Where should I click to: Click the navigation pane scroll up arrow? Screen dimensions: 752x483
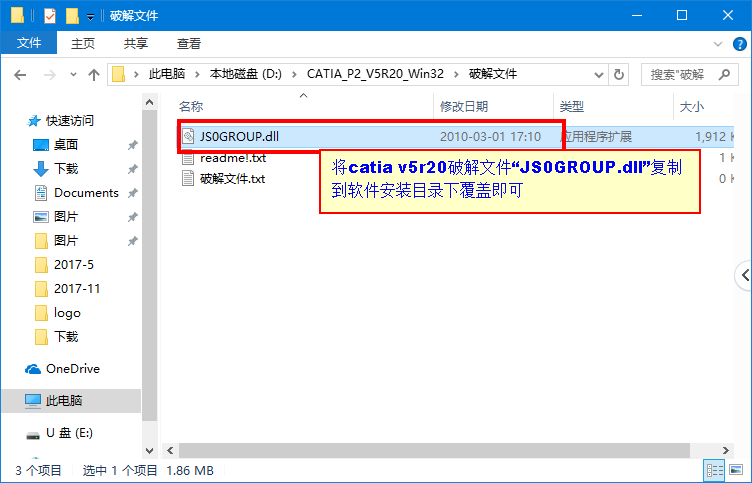click(x=150, y=103)
